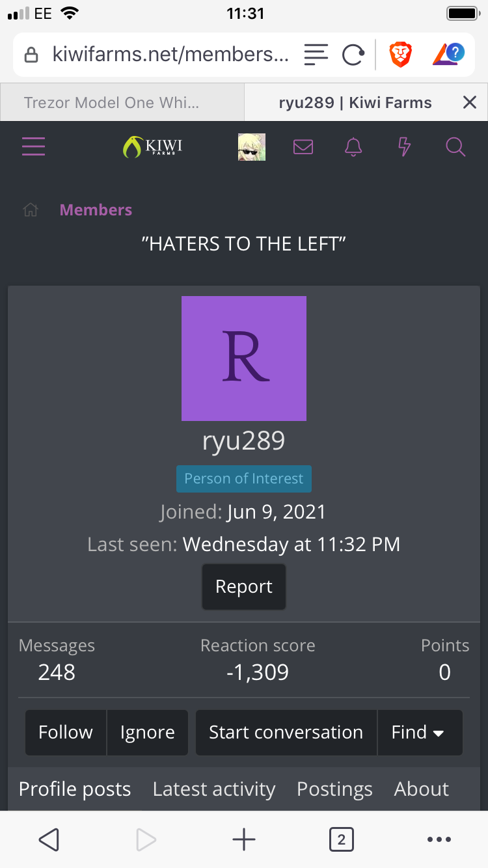The image size is (488, 868).
Task: Tap the Kiwi Farms logo
Action: [152, 147]
